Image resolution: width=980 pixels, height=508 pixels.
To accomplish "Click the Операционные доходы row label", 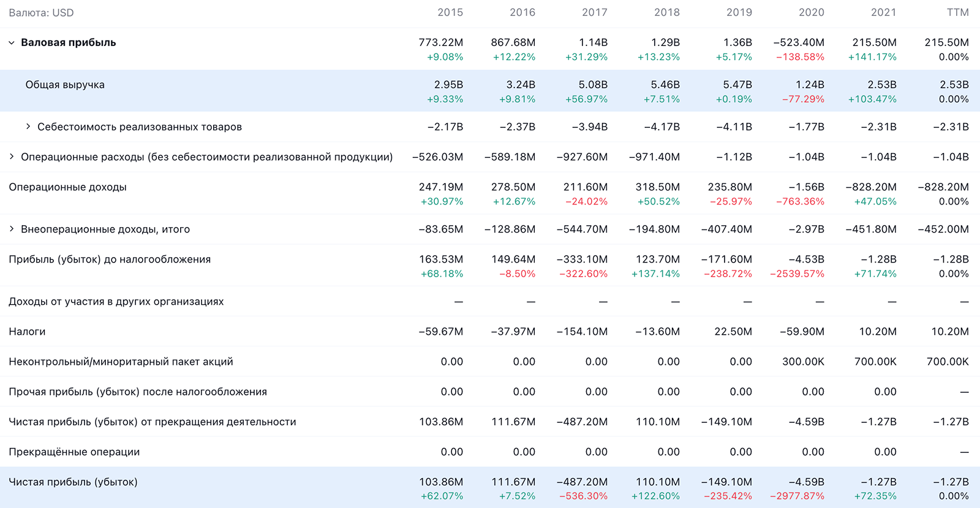I will coord(67,187).
